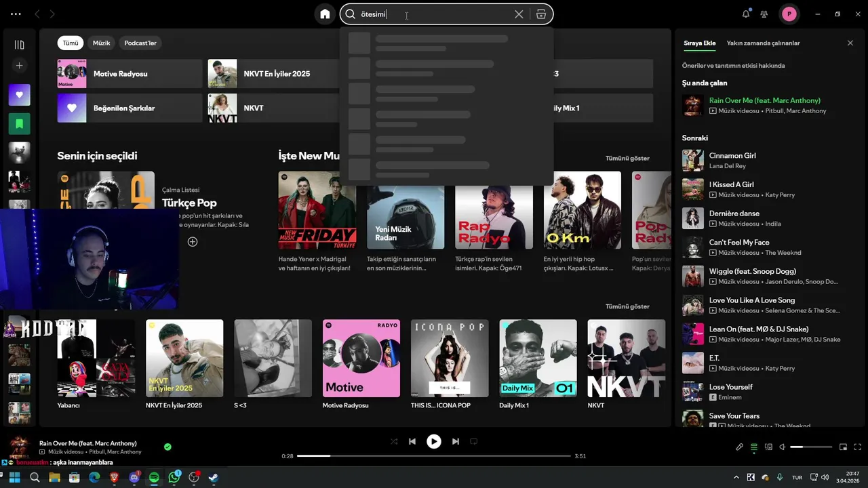Open Spotify icon in taskbar
This screenshot has width=868, height=488.
click(154, 477)
